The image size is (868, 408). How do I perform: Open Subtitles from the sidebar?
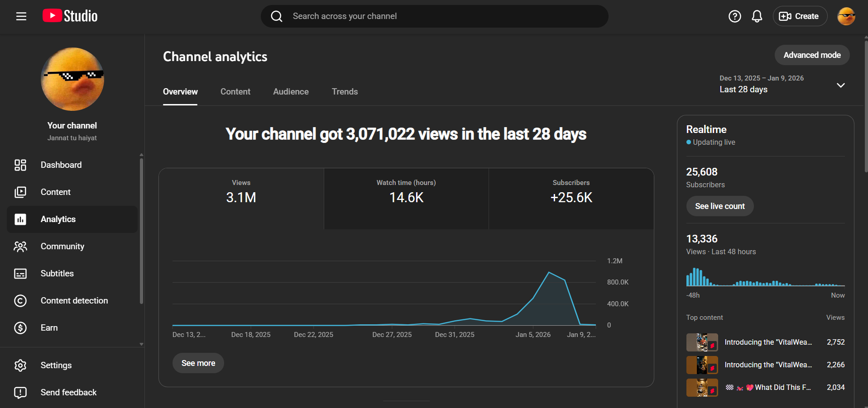click(57, 274)
